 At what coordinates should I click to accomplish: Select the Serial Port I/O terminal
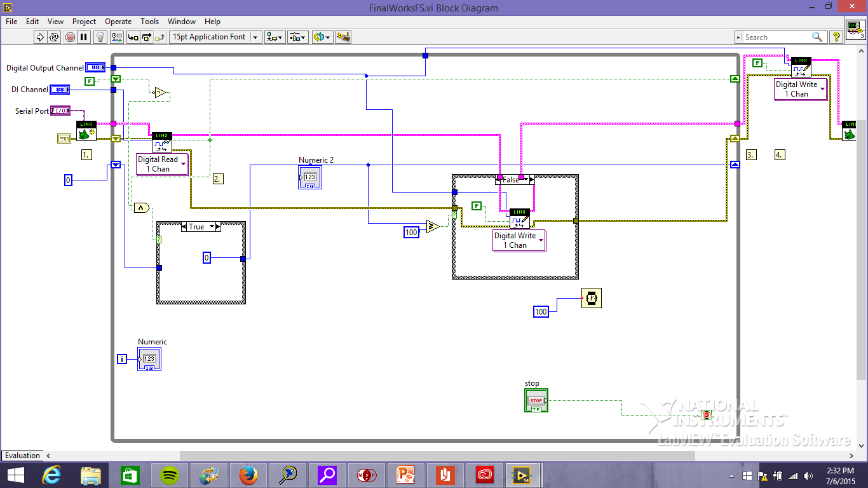[60, 111]
